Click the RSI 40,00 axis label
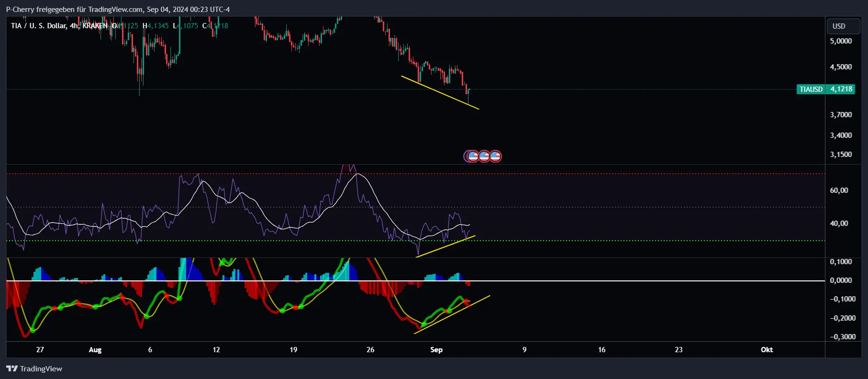Screen dimensions: 868x379 [x=839, y=223]
